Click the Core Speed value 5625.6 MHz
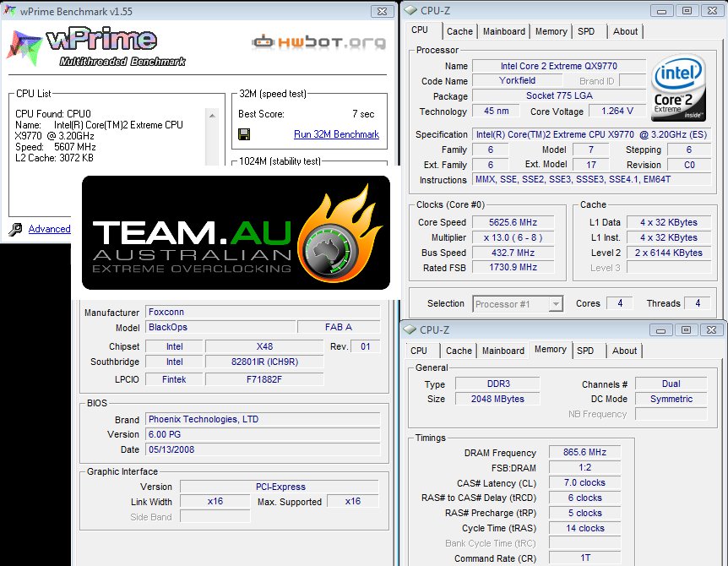The height and width of the screenshot is (566, 728). [x=513, y=222]
